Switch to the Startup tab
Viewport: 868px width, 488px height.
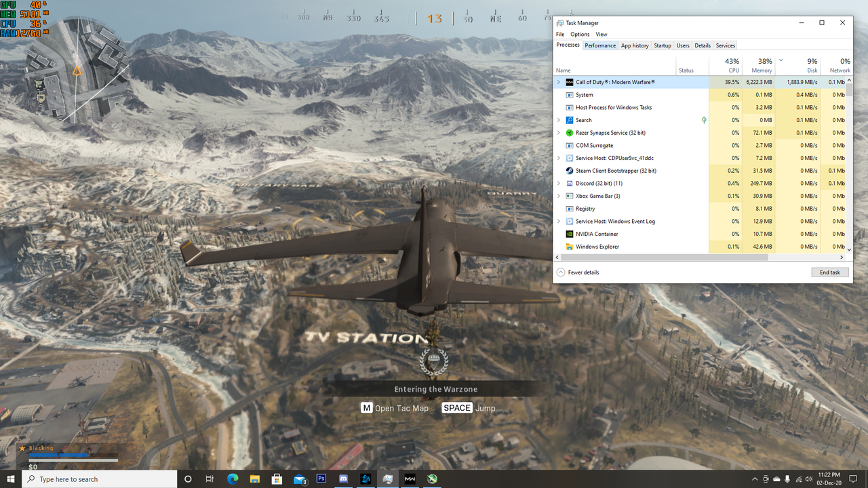(x=663, y=45)
